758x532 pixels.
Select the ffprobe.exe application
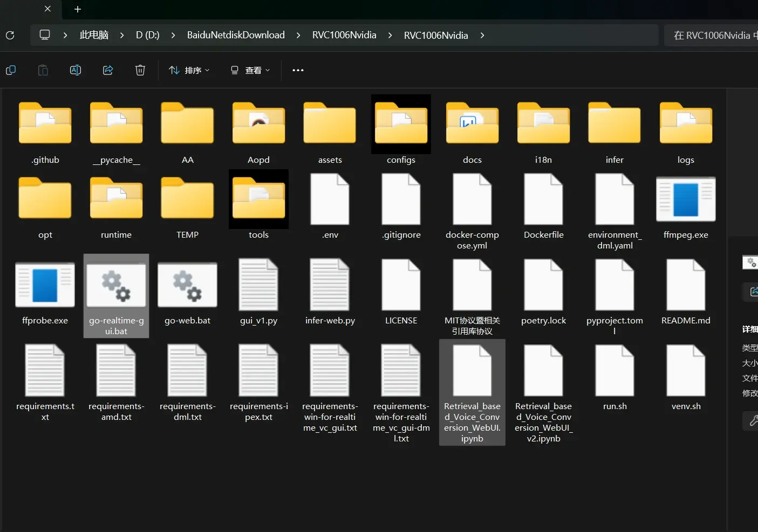point(45,293)
